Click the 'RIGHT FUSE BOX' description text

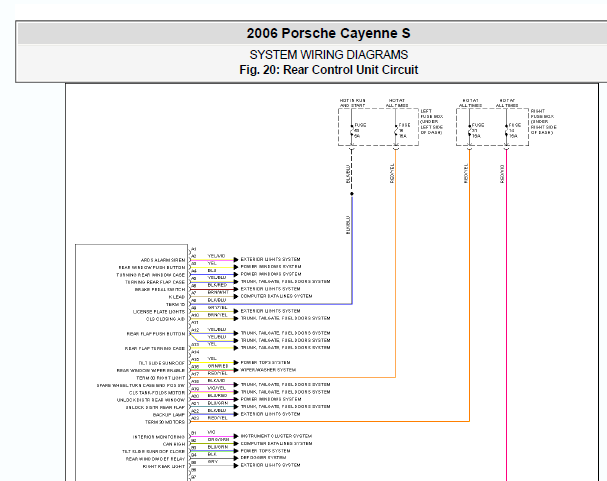(x=544, y=122)
